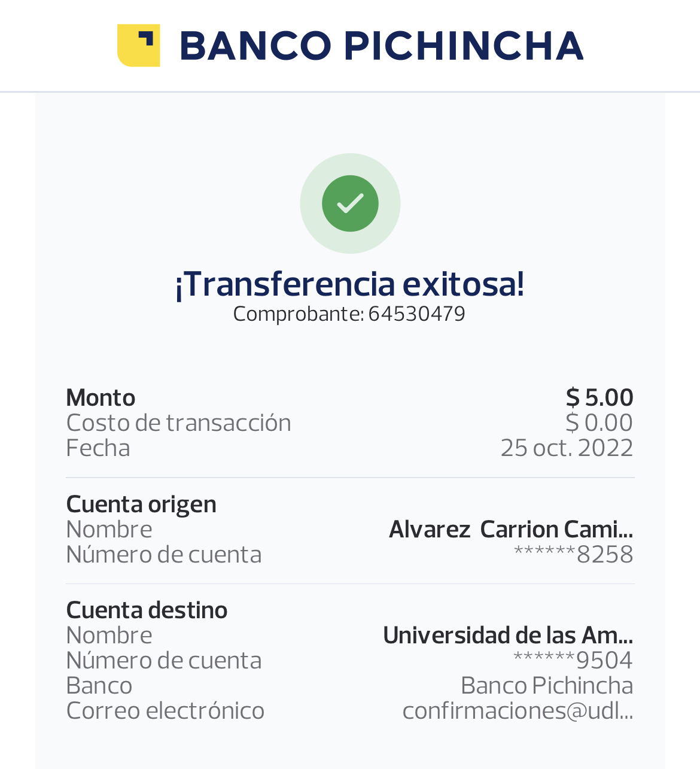Image resolution: width=700 pixels, height=769 pixels.
Task: Click the Correo electrónico label
Action: [165, 711]
